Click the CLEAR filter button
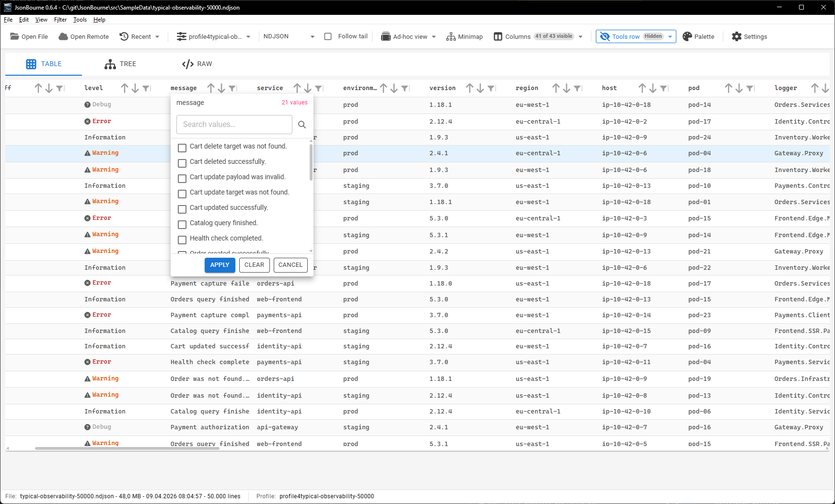The image size is (835, 504). 254,265
